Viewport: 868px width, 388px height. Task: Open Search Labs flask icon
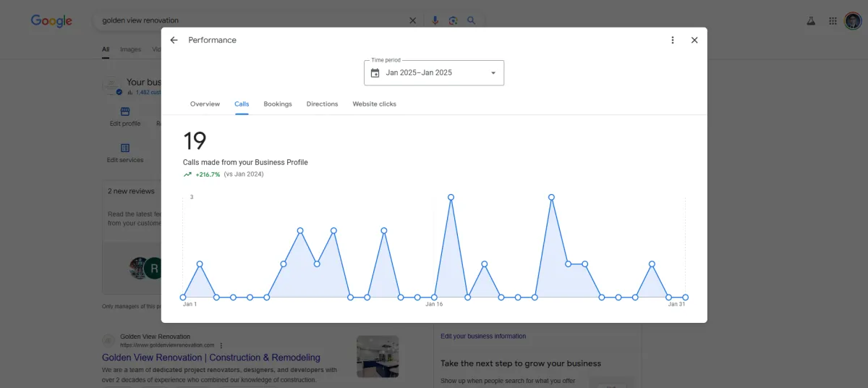click(x=812, y=21)
